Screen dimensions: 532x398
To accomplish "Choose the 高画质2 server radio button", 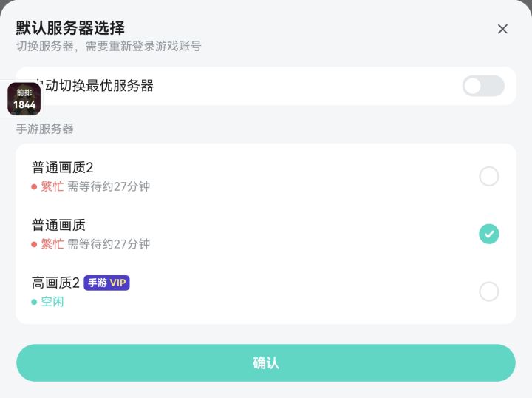I will tap(489, 291).
